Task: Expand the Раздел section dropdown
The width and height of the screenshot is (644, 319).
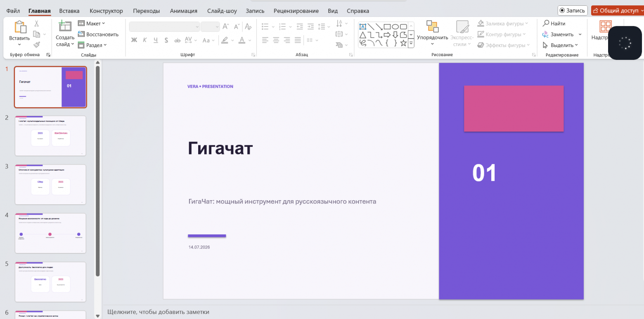Action: [92, 45]
